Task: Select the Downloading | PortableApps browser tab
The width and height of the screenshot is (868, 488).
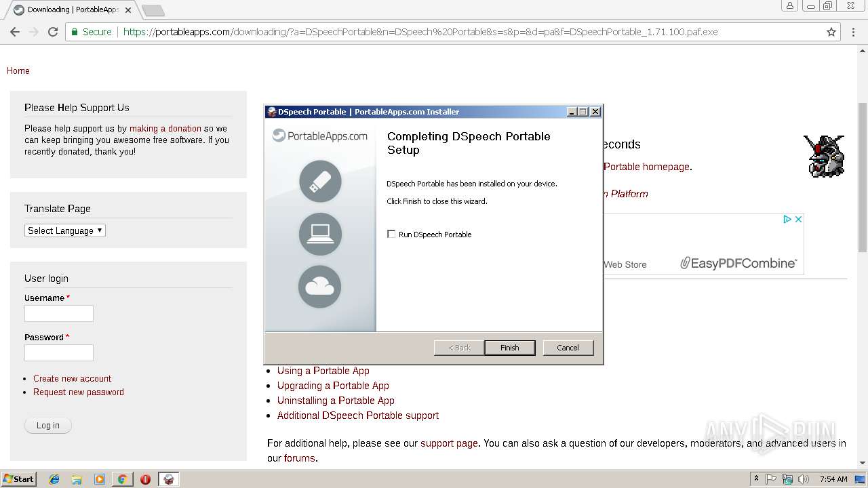Action: (73, 10)
